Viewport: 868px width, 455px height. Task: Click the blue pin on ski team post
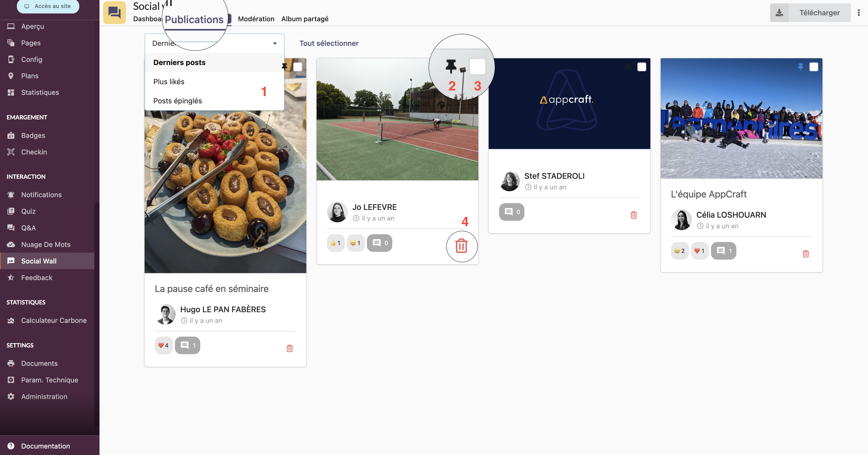tap(801, 67)
